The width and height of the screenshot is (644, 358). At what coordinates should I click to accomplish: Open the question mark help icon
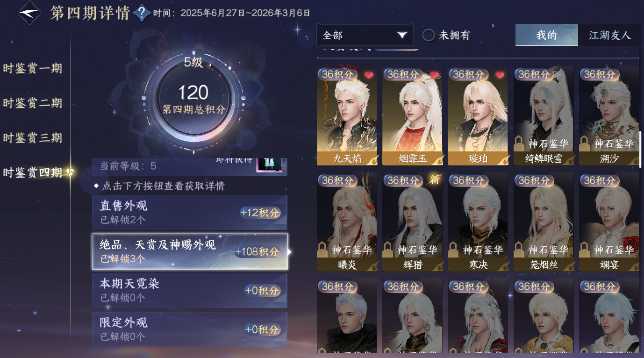point(142,13)
